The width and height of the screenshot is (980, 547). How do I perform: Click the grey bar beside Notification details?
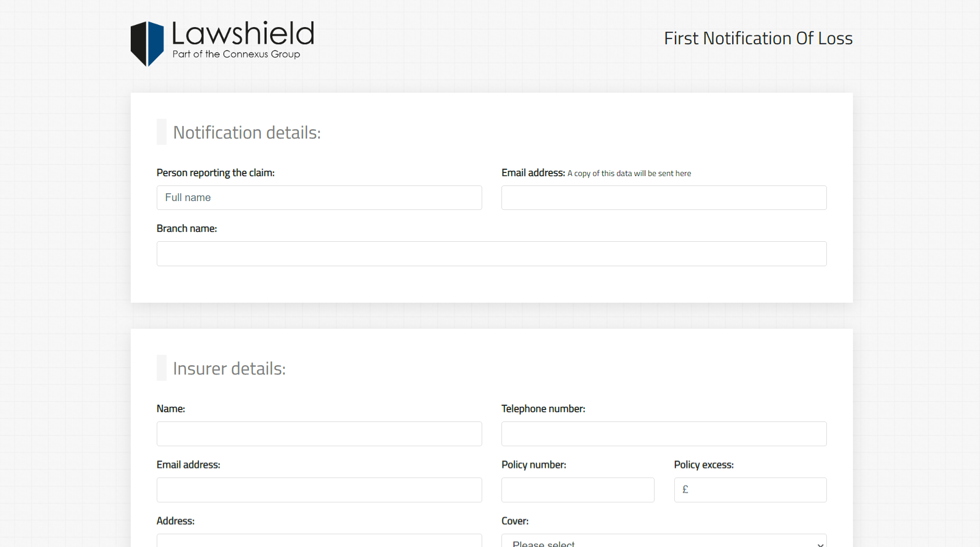(x=161, y=132)
